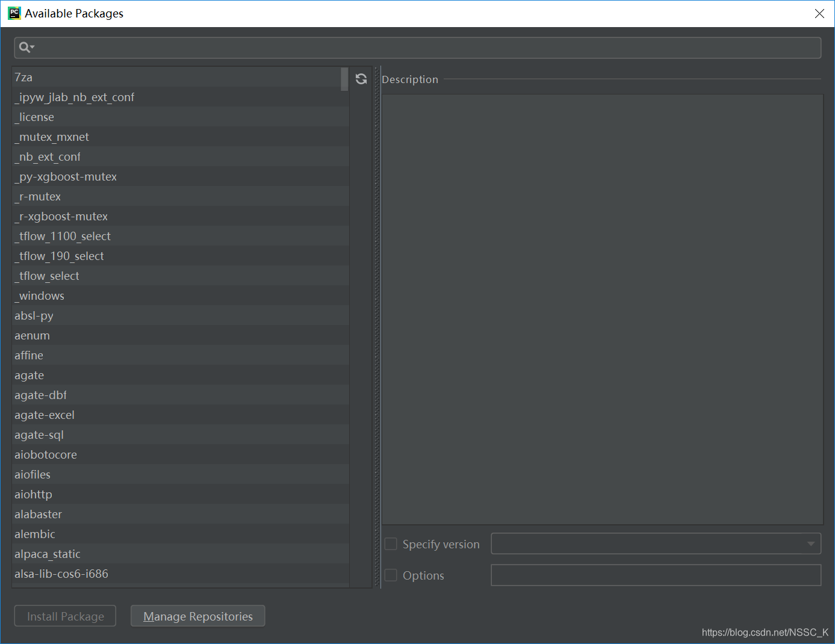Select the _nb_ext_conf package
This screenshot has height=644, width=835.
pyautogui.click(x=181, y=156)
